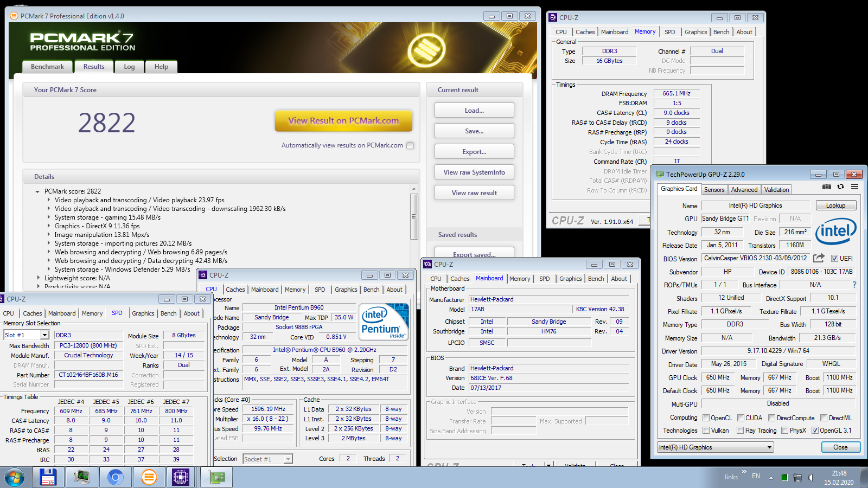868x488 pixels.
Task: Open the Log tab in PCMark 7
Action: (x=129, y=67)
